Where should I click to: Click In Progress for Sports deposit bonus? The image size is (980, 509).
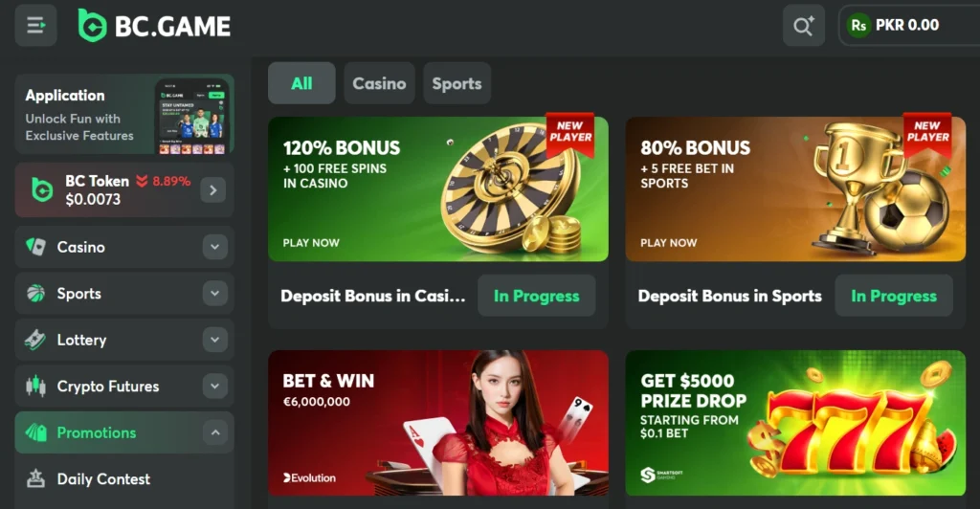tap(894, 296)
